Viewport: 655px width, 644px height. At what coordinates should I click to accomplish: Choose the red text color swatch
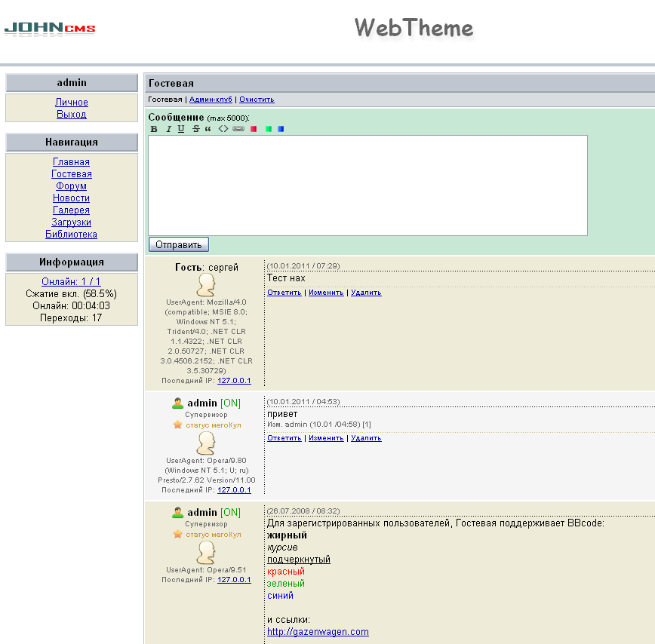[x=254, y=129]
